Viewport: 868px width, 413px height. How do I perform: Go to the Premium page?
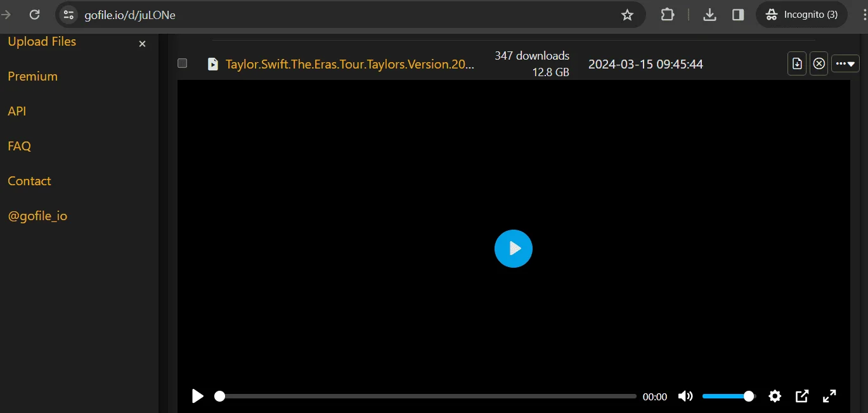32,76
